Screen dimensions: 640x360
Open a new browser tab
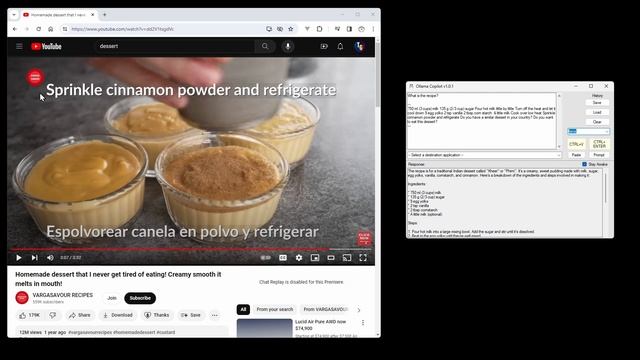click(x=104, y=15)
